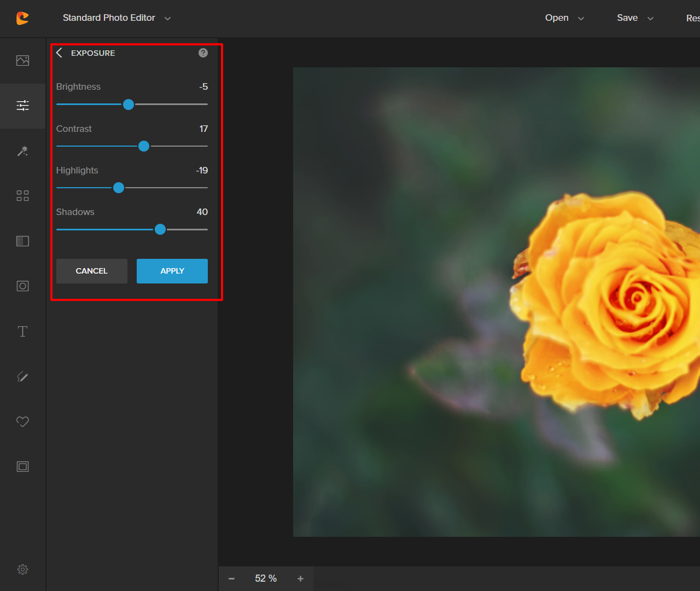Click the Colorcinch logo
700x591 pixels.
(x=21, y=18)
